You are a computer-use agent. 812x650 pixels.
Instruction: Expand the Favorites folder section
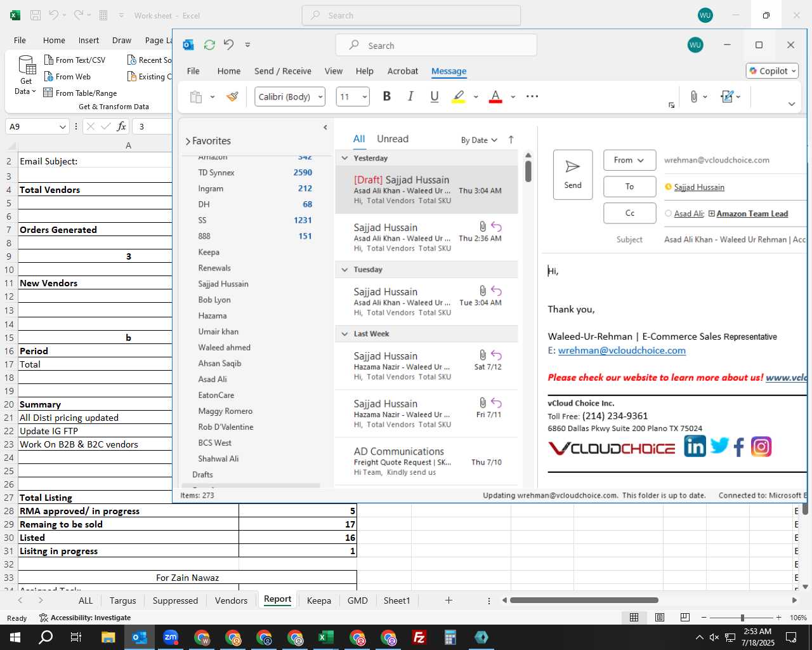[188, 141]
